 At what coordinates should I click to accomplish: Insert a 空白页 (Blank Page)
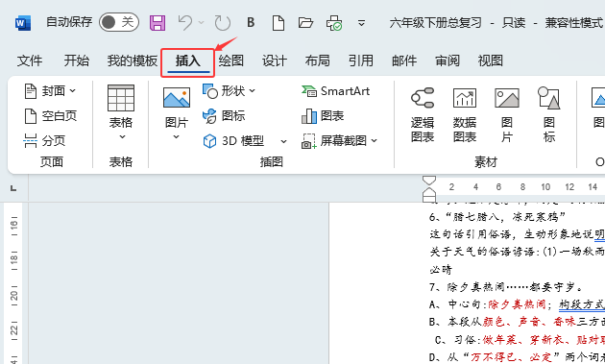click(50, 116)
